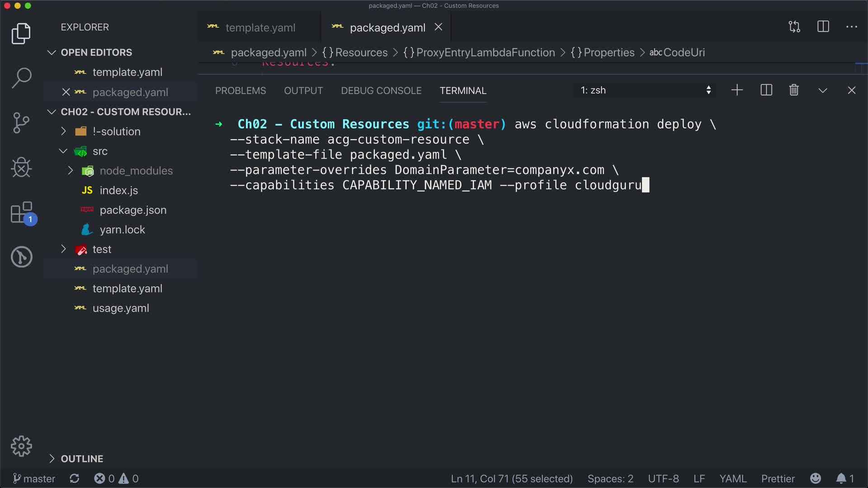868x488 pixels.
Task: Click errors and warnings status indicator
Action: point(116,479)
